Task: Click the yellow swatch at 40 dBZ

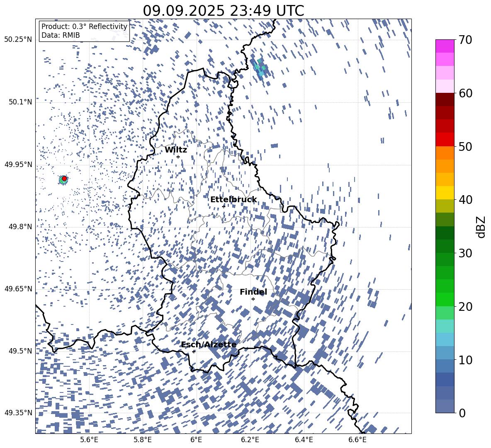Action: click(x=445, y=193)
